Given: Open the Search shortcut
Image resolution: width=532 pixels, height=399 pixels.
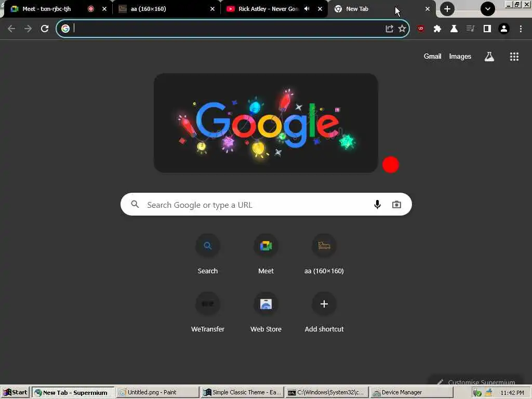Looking at the screenshot, I should point(208,255).
